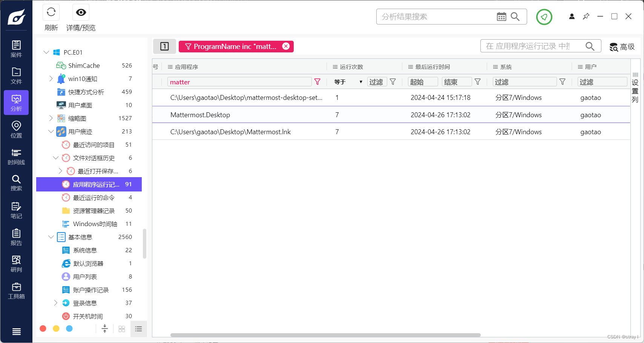Screen dimensions: 644x343
Task: Open the 案件 (cases) sidebar section
Action: (x=16, y=49)
